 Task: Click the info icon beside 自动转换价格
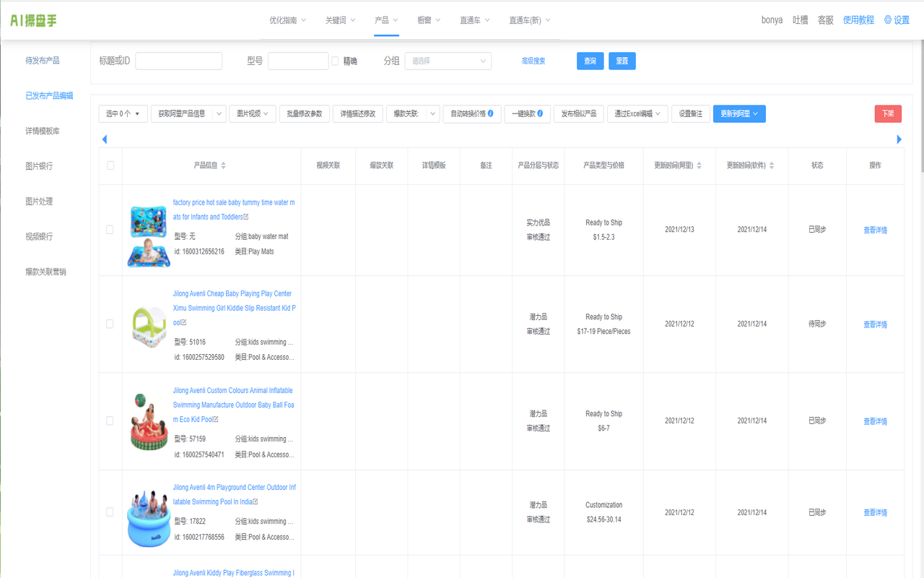[x=491, y=113]
